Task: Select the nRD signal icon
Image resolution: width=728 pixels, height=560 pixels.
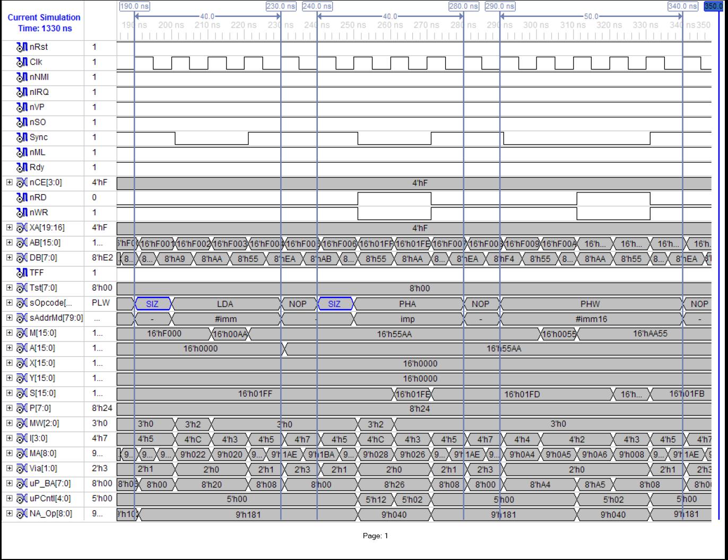Action: (x=22, y=198)
